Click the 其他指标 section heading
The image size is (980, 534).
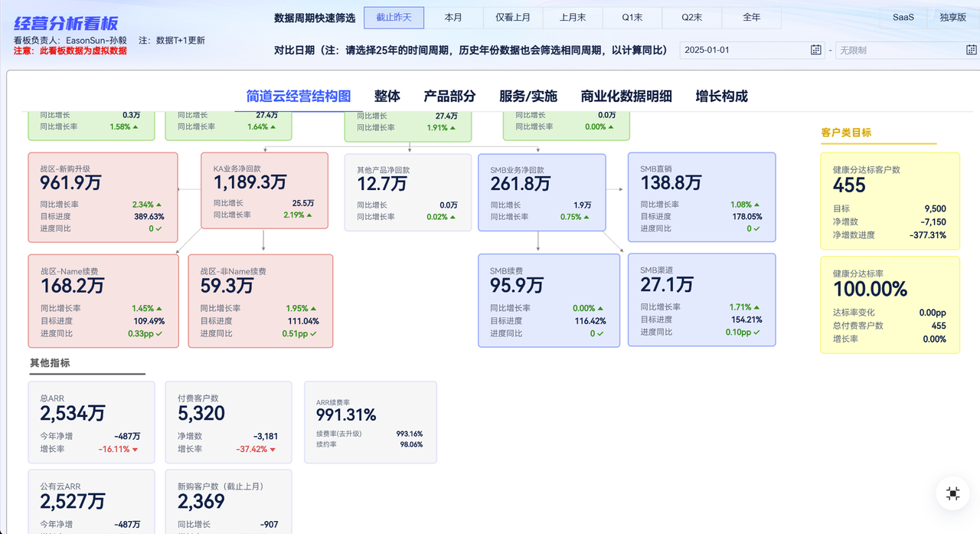(50, 363)
